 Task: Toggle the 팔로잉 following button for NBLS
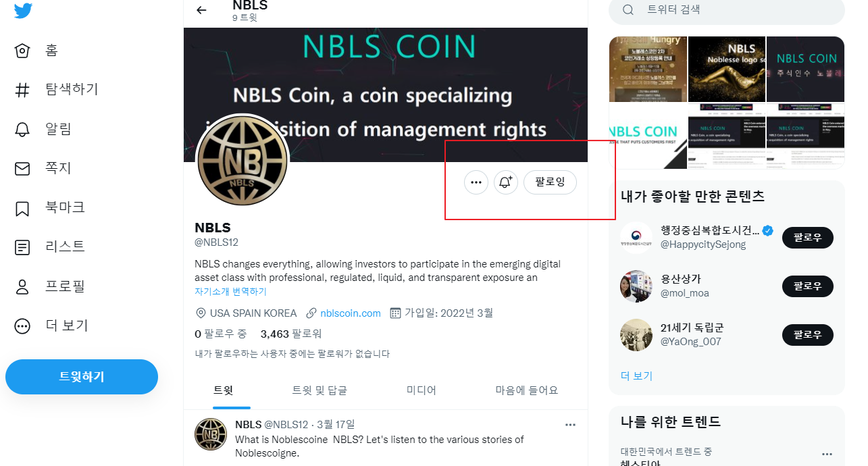(550, 182)
